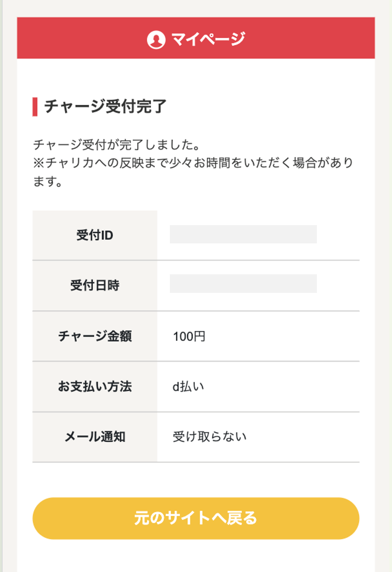This screenshot has width=392, height=572.
Task: Click the メール通知 row label
Action: tap(95, 437)
